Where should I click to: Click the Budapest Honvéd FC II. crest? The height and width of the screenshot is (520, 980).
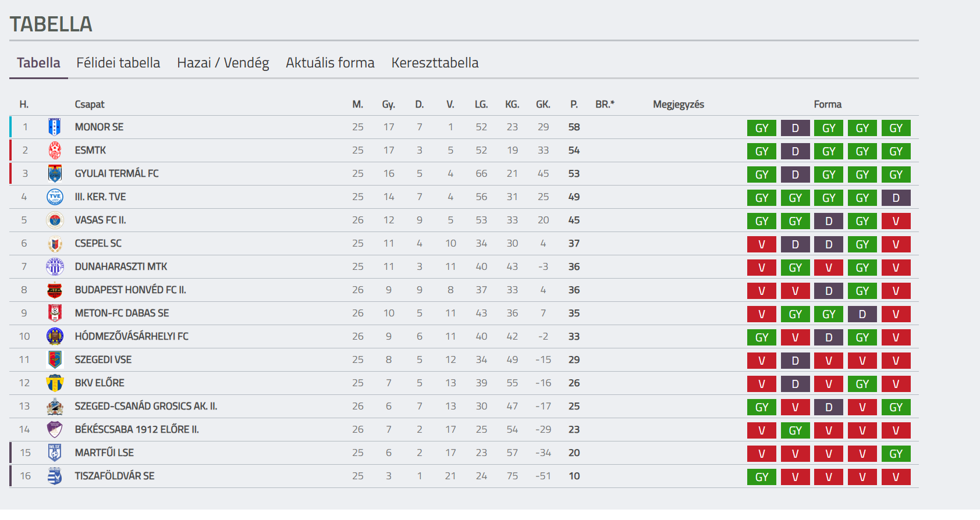(55, 290)
